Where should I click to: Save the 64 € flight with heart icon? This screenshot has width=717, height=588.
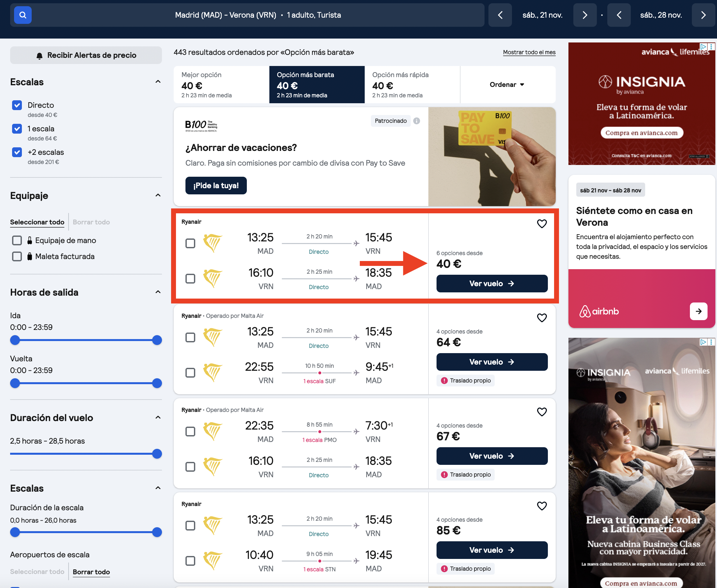click(542, 318)
